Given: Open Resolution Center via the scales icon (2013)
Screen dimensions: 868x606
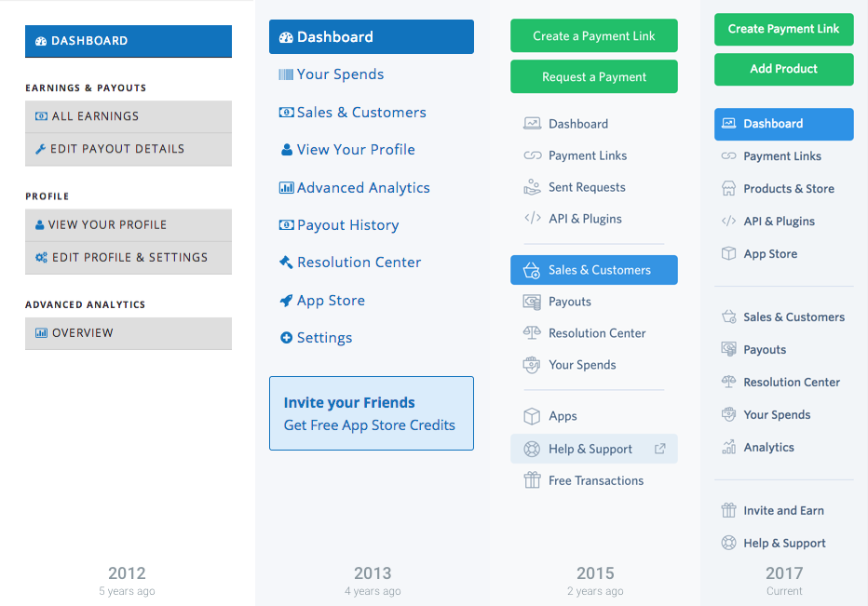Looking at the screenshot, I should (287, 262).
